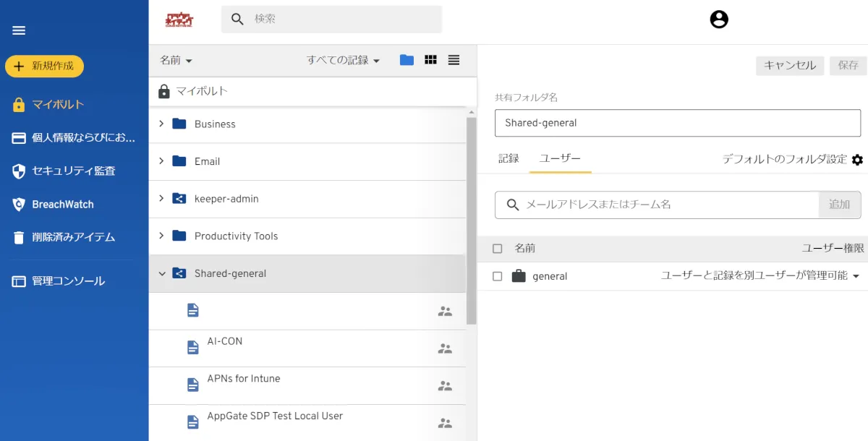Expand the Business folder
Screen dimensions: 868x441
click(161, 124)
